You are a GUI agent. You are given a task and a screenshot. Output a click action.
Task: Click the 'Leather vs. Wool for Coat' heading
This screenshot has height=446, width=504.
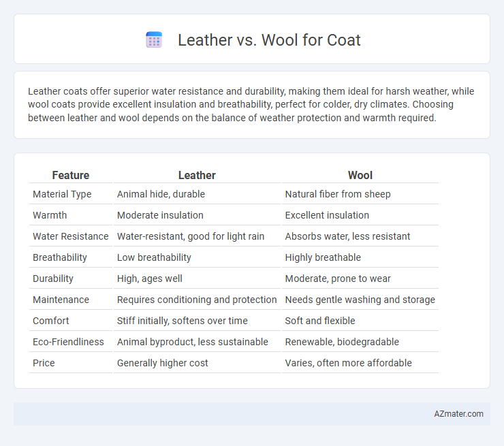tap(269, 40)
